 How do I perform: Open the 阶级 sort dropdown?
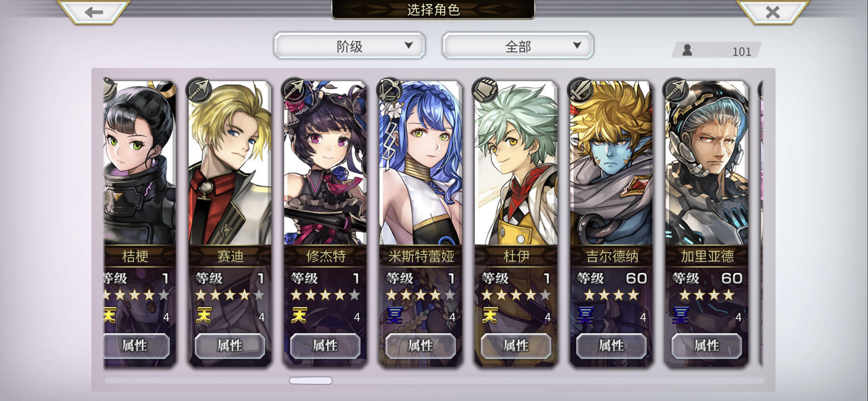pyautogui.click(x=349, y=46)
